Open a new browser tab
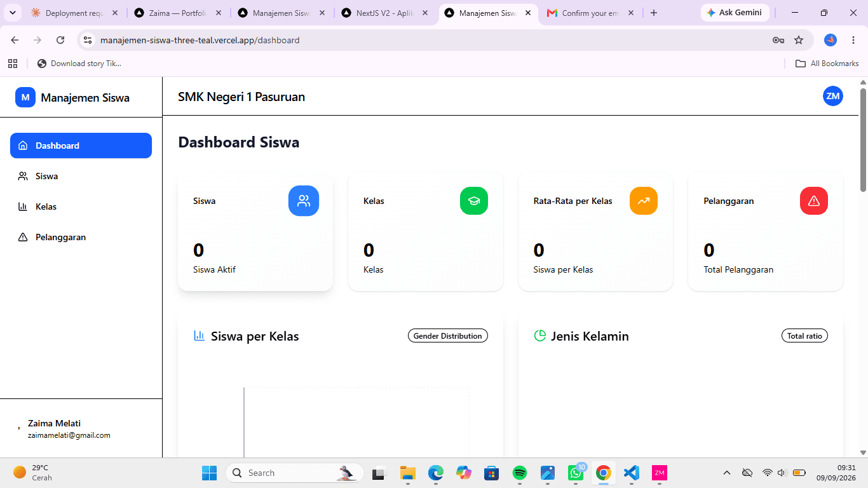 (x=654, y=13)
